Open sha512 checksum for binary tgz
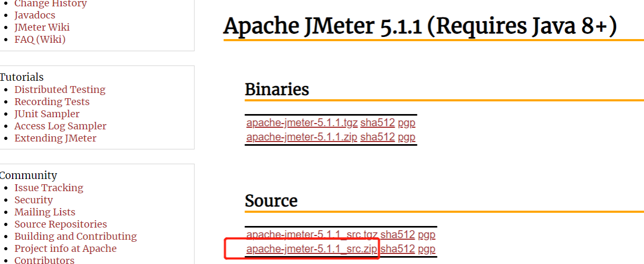This screenshot has width=644, height=264. tap(377, 123)
